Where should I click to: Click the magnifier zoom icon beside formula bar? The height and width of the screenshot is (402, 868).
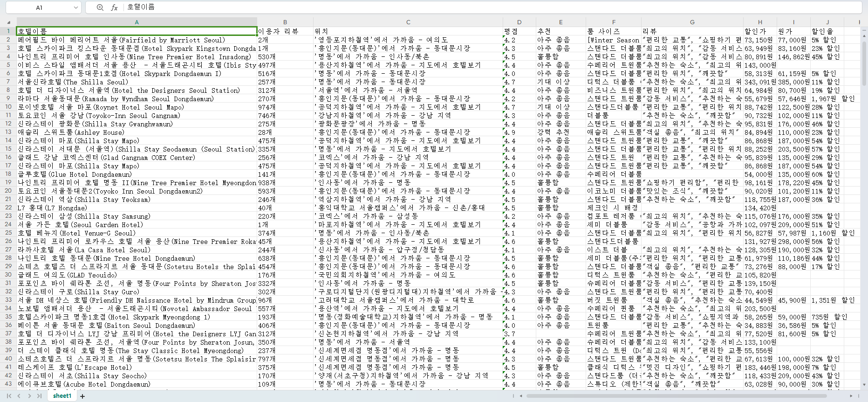click(x=100, y=7)
